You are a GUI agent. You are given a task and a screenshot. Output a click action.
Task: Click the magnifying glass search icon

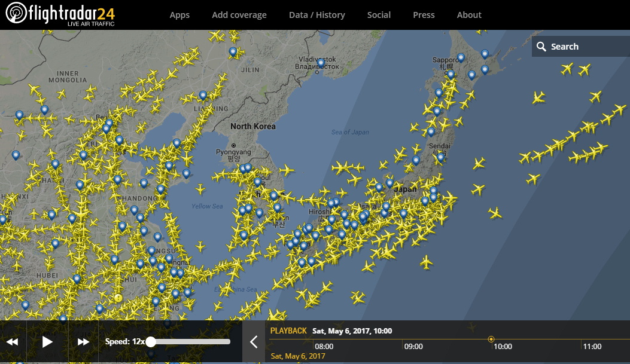pyautogui.click(x=541, y=47)
